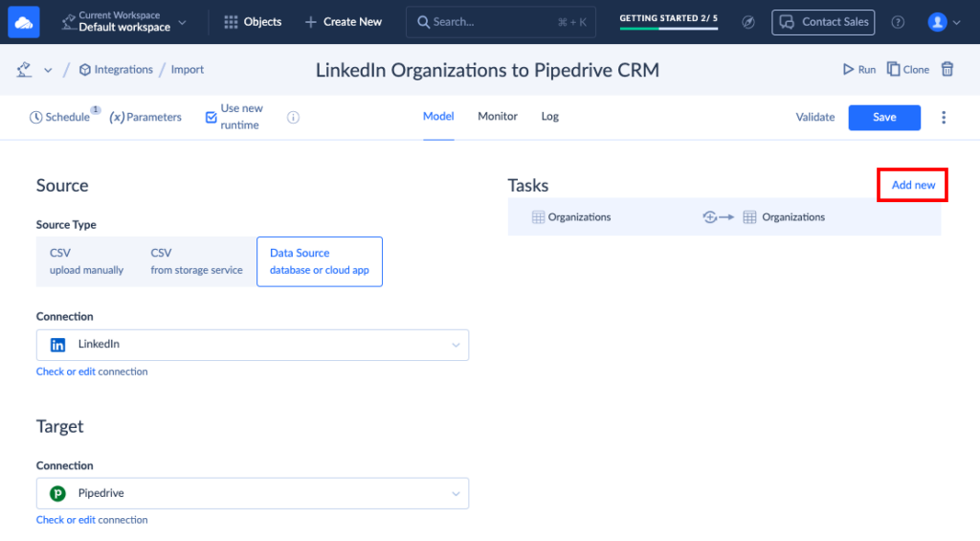
Task: Click the Schedule clock icon
Action: (36, 117)
